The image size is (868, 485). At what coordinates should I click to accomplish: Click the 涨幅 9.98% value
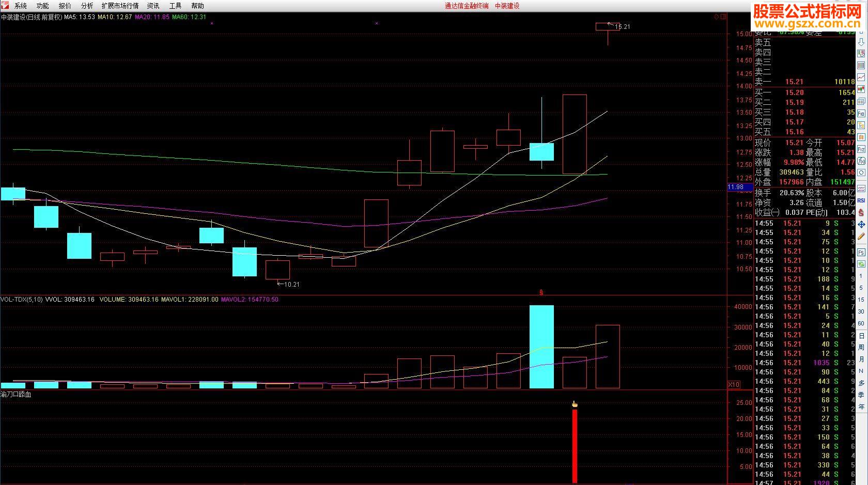[x=794, y=162]
